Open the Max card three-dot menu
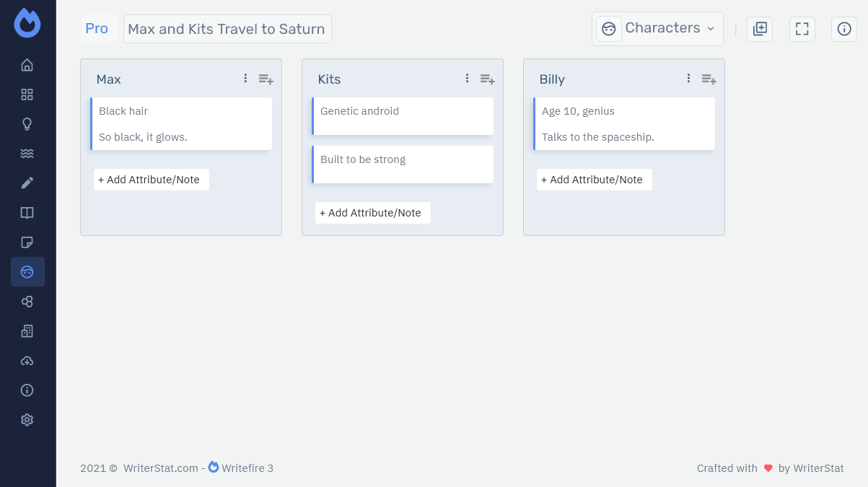 [245, 79]
